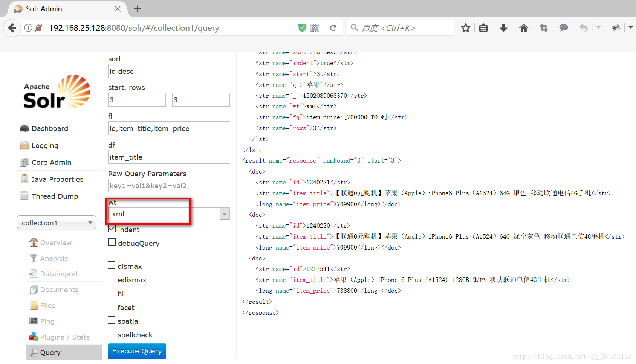Click the fl field list input
The width and height of the screenshot is (636, 364).
tap(169, 128)
